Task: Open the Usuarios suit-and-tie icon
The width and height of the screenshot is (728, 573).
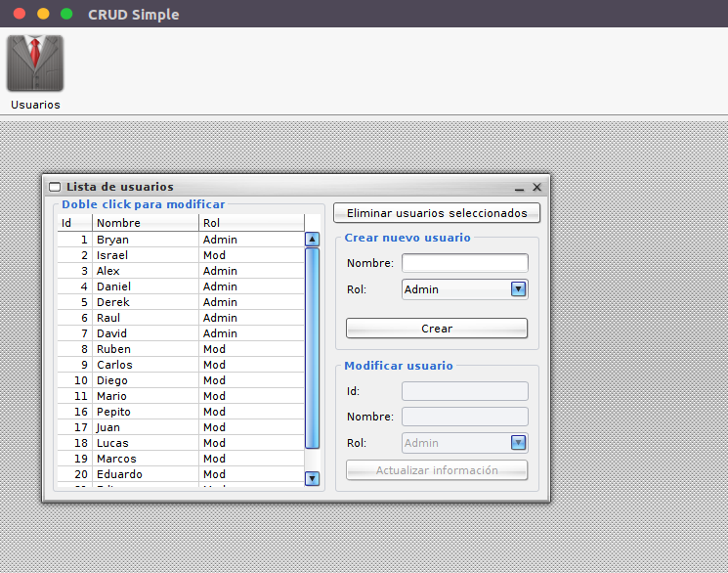Action: pyautogui.click(x=35, y=64)
